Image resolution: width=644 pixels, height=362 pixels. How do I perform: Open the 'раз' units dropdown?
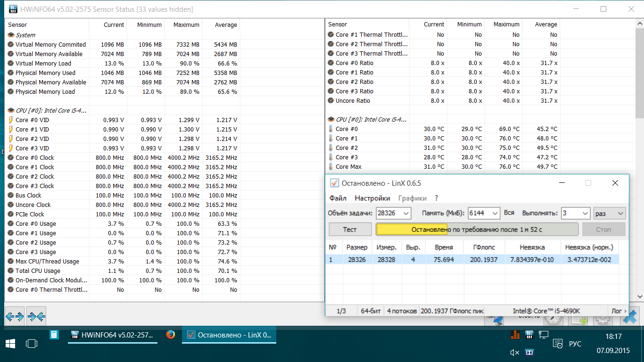pyautogui.click(x=610, y=213)
